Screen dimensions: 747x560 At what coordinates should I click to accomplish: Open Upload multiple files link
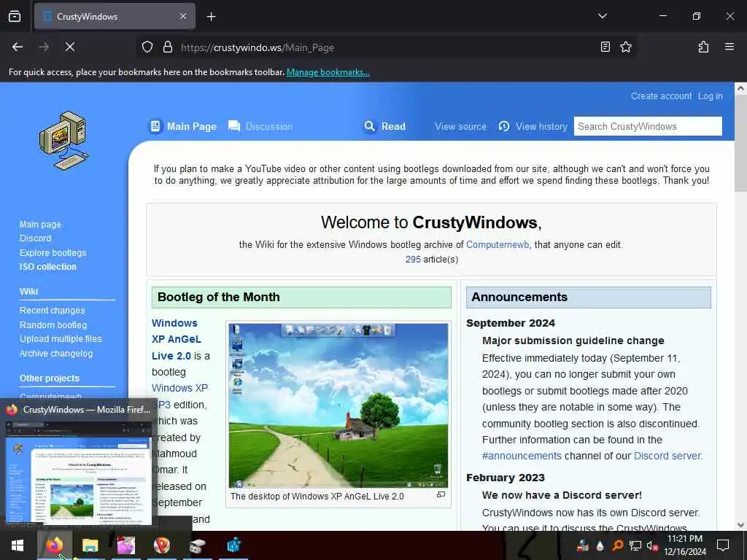(x=61, y=339)
